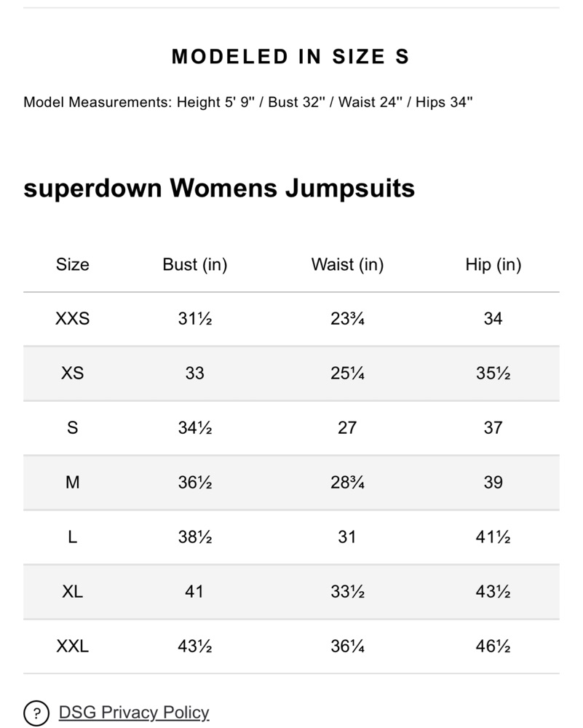Select the M size row label

[72, 483]
